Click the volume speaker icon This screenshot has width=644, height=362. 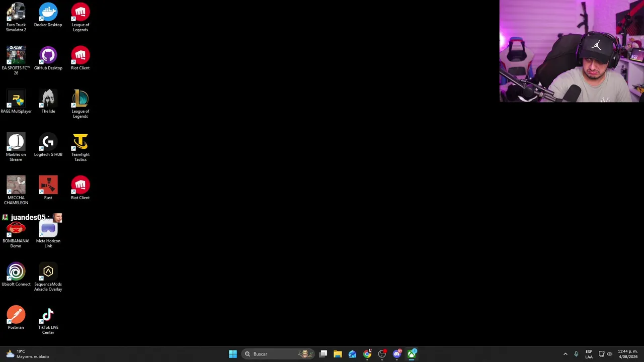(x=609, y=354)
